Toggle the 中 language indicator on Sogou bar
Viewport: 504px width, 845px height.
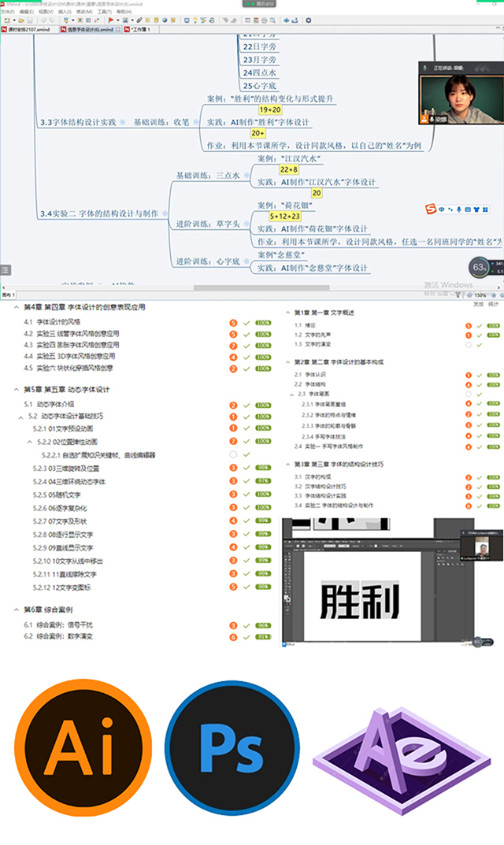[442, 209]
